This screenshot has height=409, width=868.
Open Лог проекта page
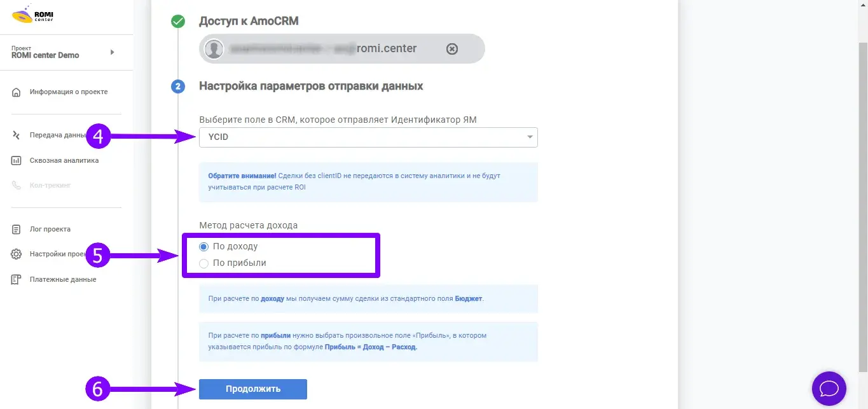tap(50, 229)
